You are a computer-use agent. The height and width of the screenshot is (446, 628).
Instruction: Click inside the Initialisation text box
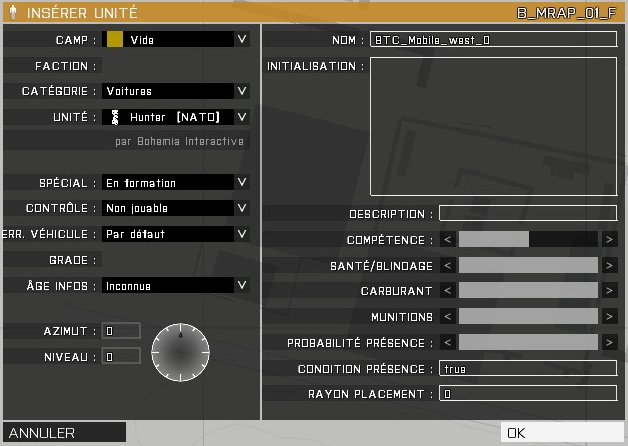point(493,125)
